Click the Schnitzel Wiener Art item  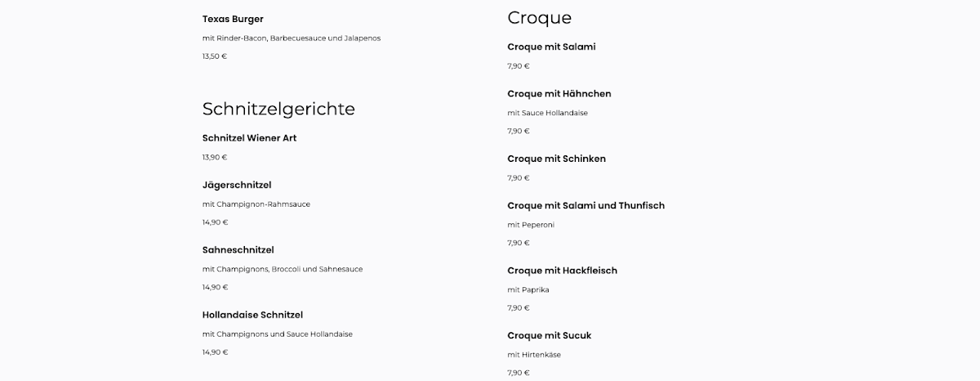[249, 138]
